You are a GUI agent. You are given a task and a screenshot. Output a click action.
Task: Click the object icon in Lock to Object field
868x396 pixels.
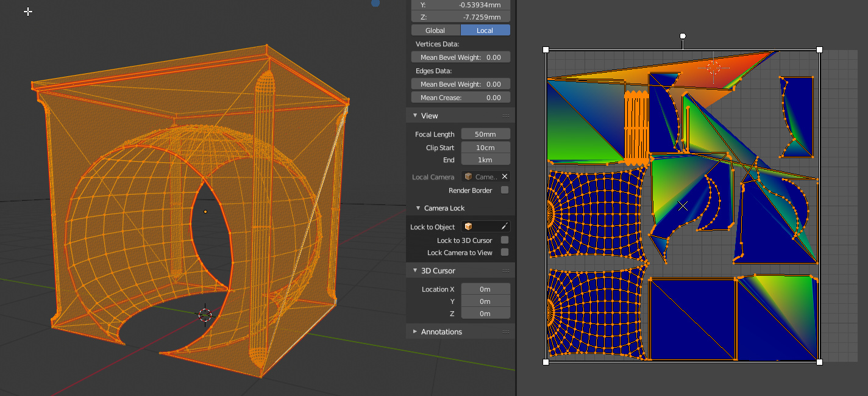(469, 226)
